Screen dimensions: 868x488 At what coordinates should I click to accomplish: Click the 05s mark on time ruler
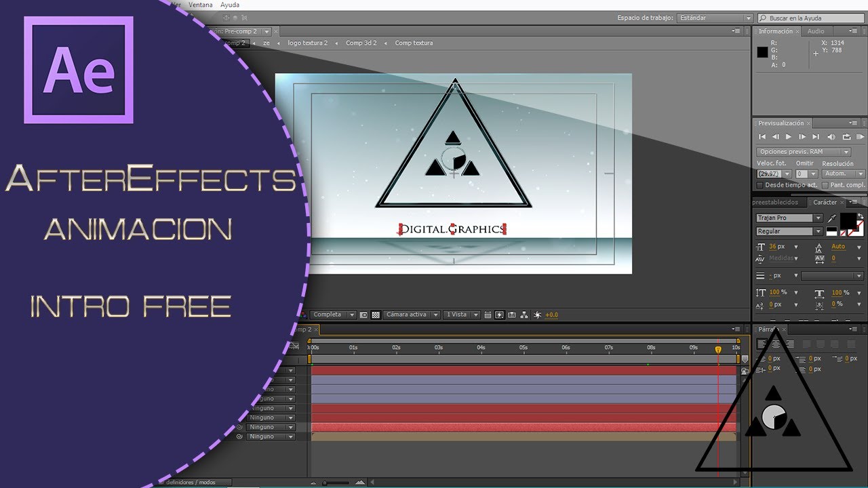(523, 348)
